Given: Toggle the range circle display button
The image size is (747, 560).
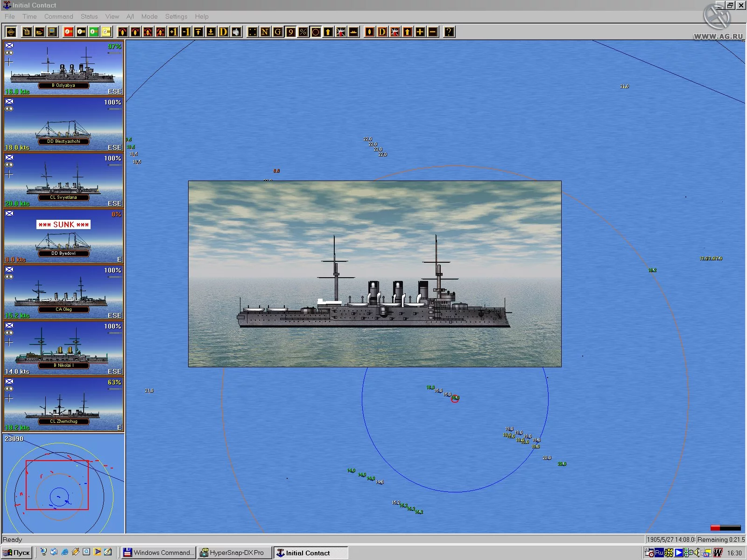Looking at the screenshot, I should pos(316,32).
